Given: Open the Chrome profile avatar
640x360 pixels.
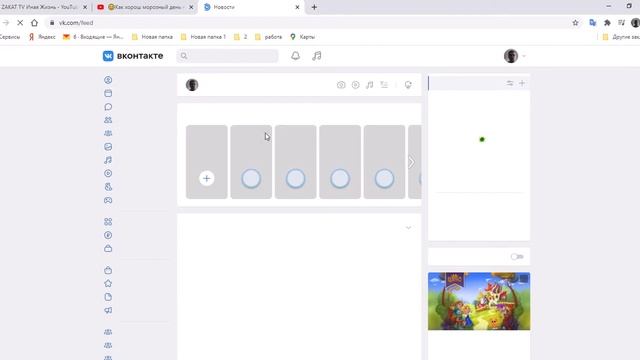Looking at the screenshot, I should pyautogui.click(x=635, y=23).
